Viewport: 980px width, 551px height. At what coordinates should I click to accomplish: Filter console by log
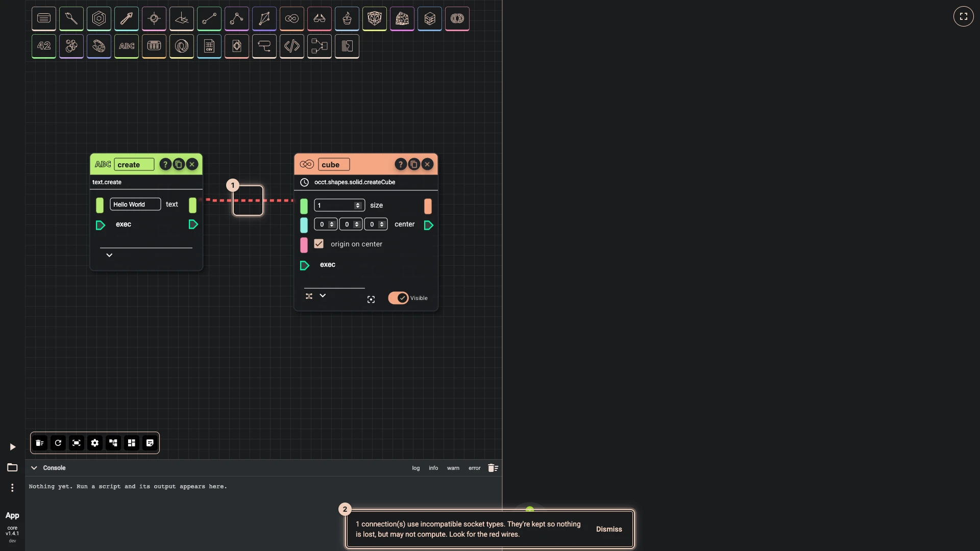point(416,468)
